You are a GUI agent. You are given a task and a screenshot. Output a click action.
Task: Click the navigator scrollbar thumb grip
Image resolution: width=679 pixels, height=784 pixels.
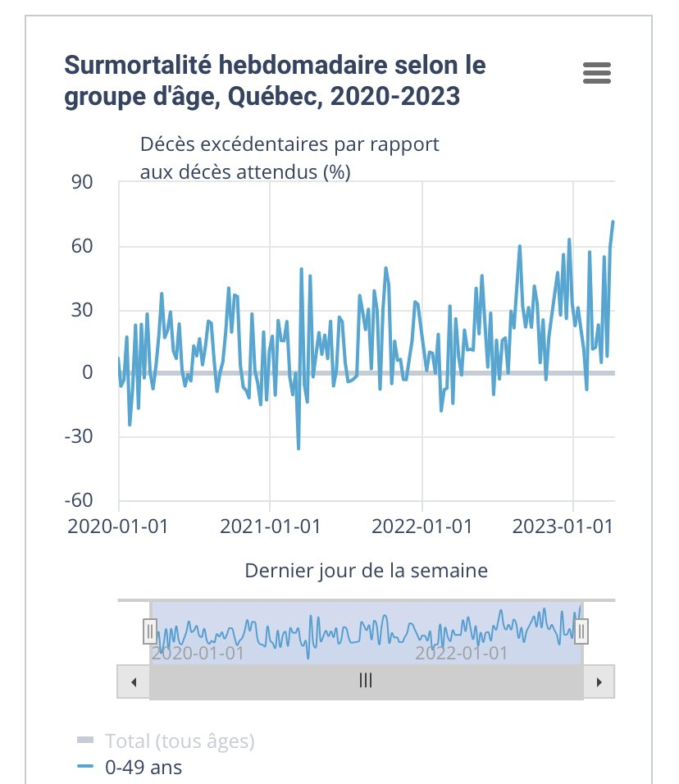366,681
